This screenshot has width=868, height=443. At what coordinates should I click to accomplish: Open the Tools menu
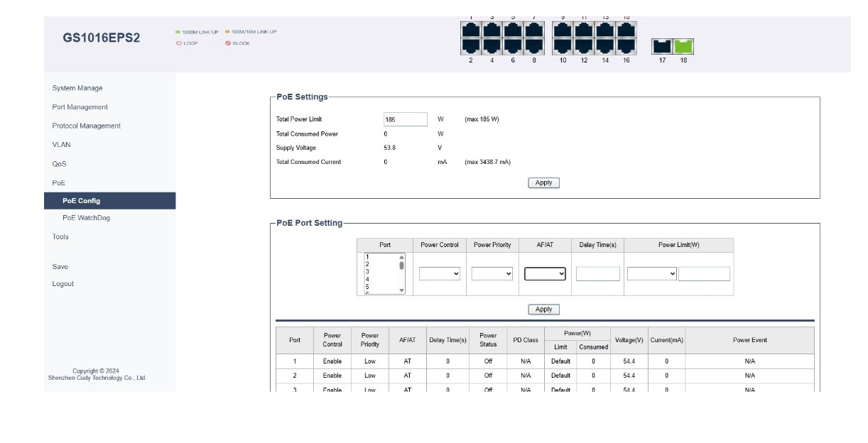tap(60, 237)
